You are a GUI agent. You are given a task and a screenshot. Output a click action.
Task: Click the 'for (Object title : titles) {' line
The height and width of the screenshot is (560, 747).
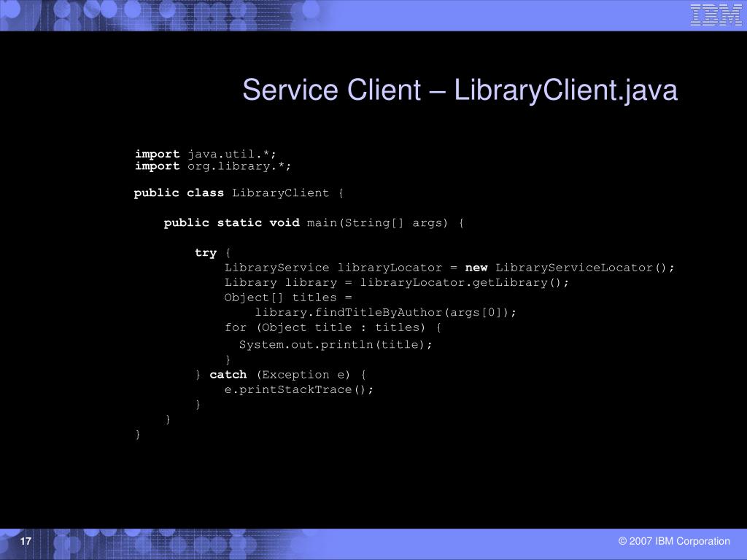click(x=333, y=327)
